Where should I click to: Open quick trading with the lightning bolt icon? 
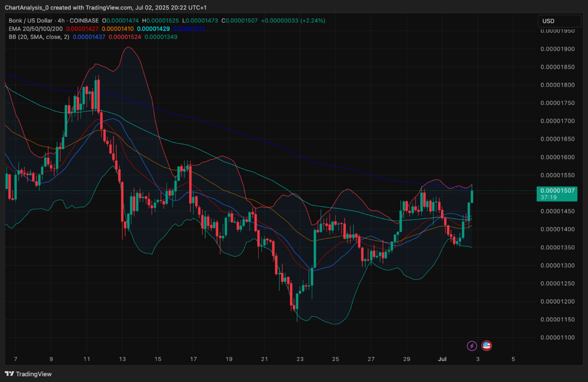point(471,346)
